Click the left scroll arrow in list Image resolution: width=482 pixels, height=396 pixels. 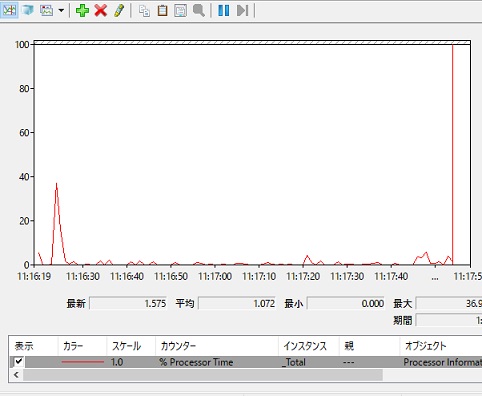coord(16,375)
